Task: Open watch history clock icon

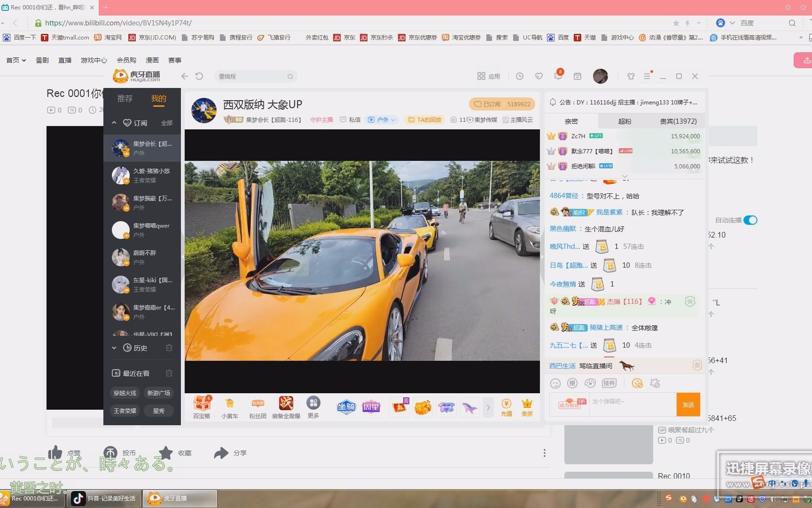Action: click(519, 76)
